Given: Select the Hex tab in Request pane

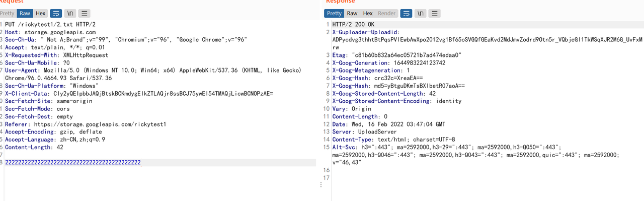Looking at the screenshot, I should [41, 13].
